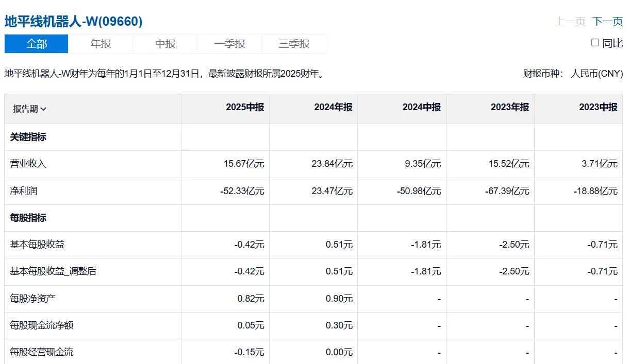
Task: Click the 人民币(CNY) currency label
Action: (597, 74)
